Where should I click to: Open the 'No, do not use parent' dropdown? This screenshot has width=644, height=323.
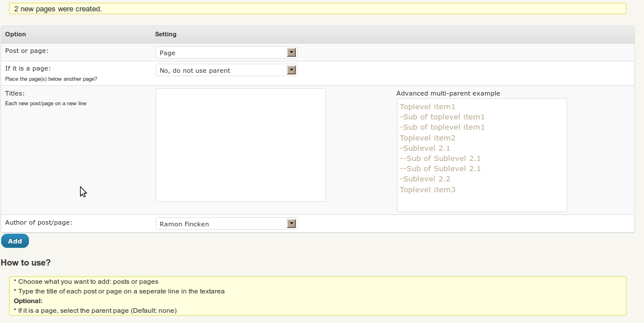click(226, 70)
